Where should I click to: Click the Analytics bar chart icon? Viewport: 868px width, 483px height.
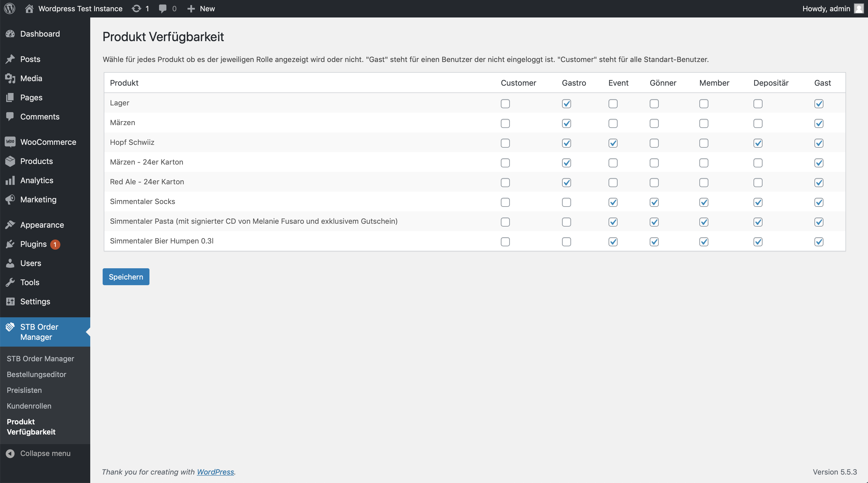pyautogui.click(x=10, y=180)
